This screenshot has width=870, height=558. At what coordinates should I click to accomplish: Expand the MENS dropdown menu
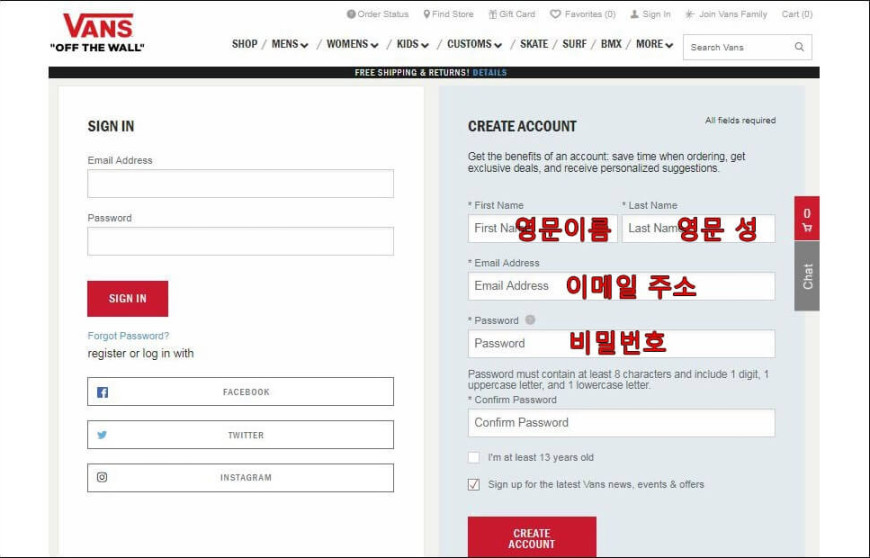[290, 44]
